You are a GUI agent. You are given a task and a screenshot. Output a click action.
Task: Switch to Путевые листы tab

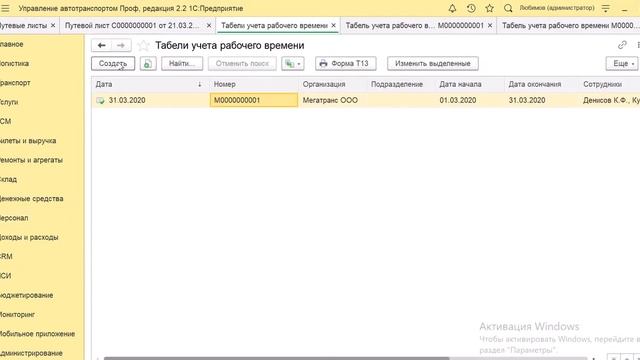(24, 25)
